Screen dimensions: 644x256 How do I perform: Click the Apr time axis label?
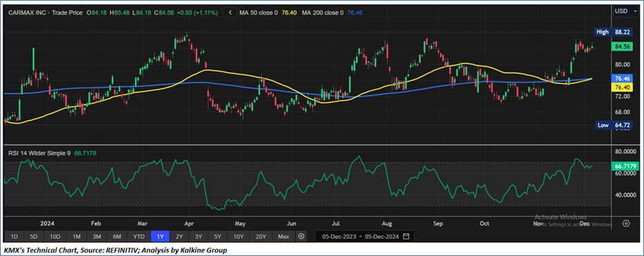pyautogui.click(x=189, y=224)
